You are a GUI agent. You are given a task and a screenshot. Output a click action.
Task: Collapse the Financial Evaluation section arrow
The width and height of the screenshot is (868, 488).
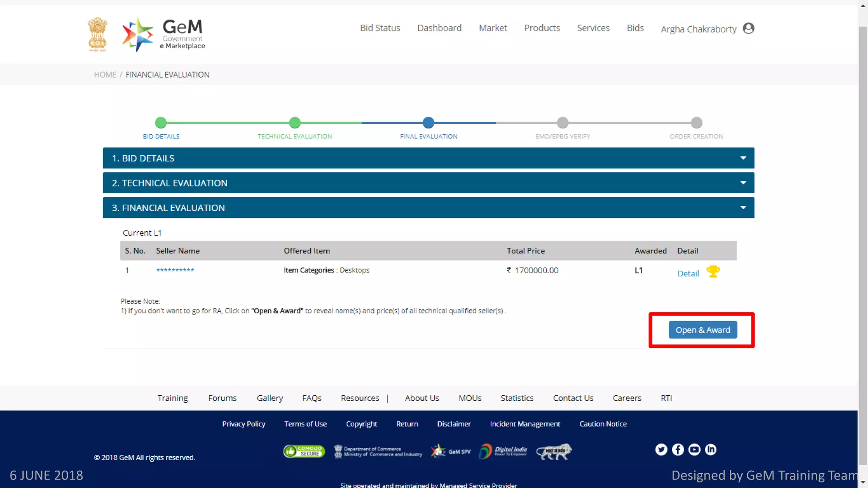coord(743,208)
